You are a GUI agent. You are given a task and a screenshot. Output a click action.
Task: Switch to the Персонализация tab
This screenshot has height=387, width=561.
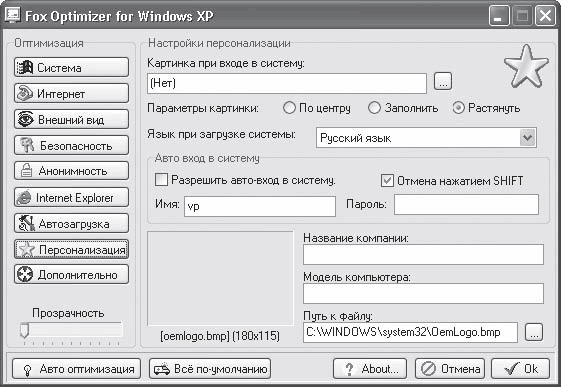pyautogui.click(x=71, y=249)
